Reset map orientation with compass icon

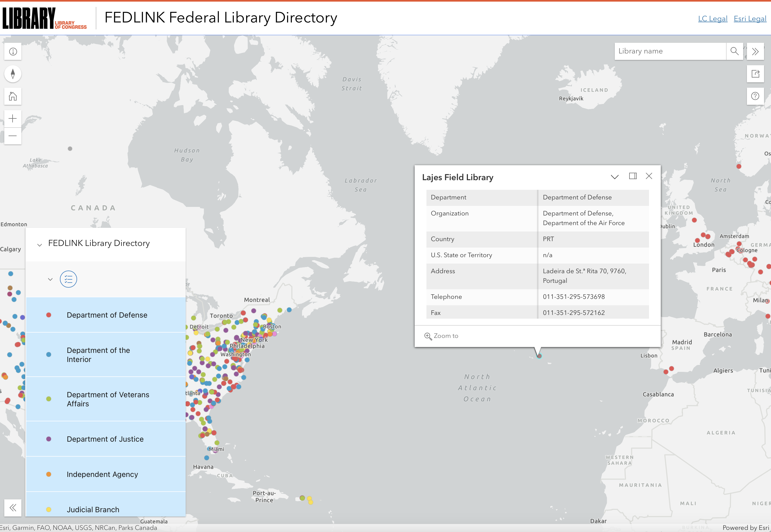(x=13, y=74)
